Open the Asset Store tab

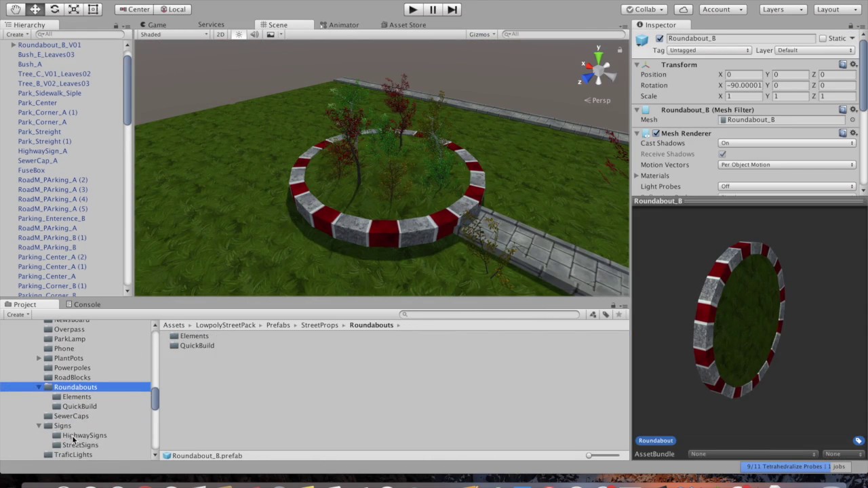[x=403, y=24]
